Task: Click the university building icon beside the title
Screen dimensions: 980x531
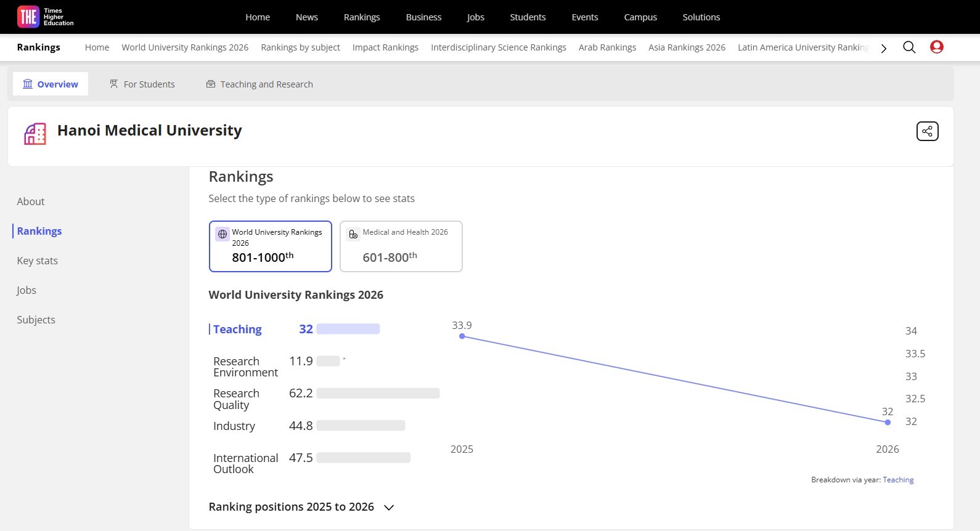Action: pyautogui.click(x=35, y=133)
